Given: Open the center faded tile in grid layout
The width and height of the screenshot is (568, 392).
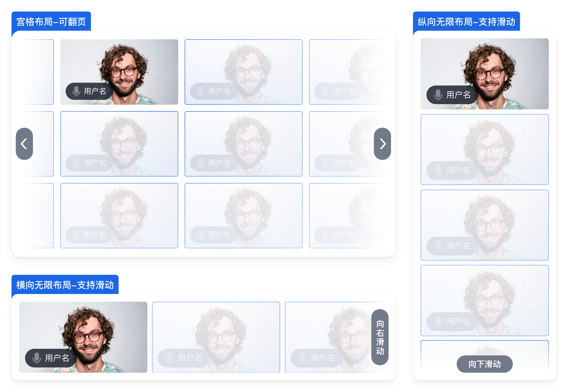Looking at the screenshot, I should pos(244,144).
